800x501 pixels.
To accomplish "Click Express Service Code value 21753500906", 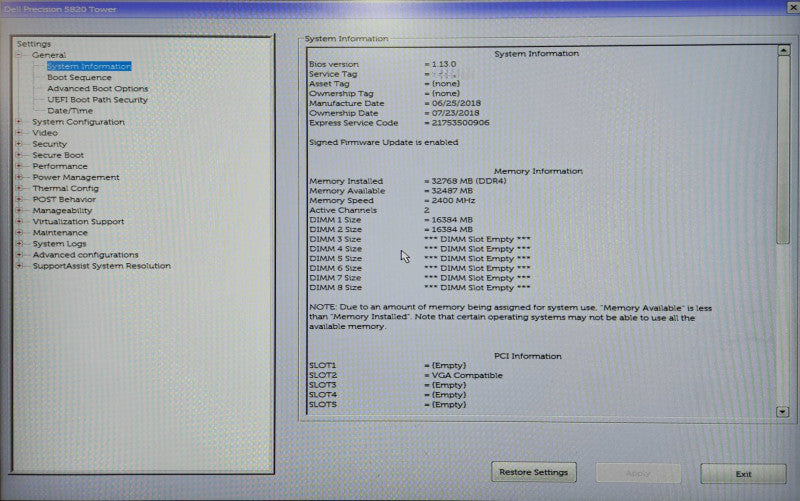I will 460,123.
